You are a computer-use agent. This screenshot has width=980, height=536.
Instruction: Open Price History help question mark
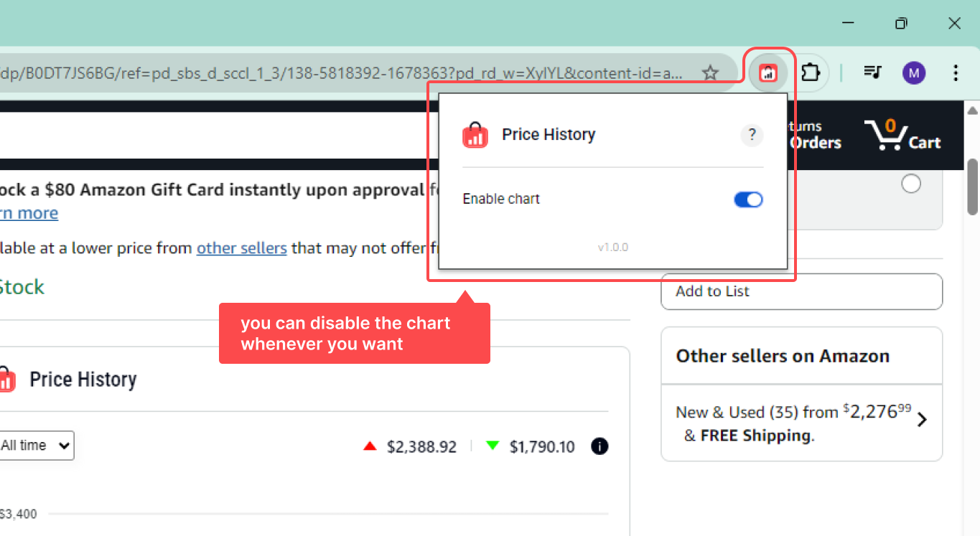[752, 134]
